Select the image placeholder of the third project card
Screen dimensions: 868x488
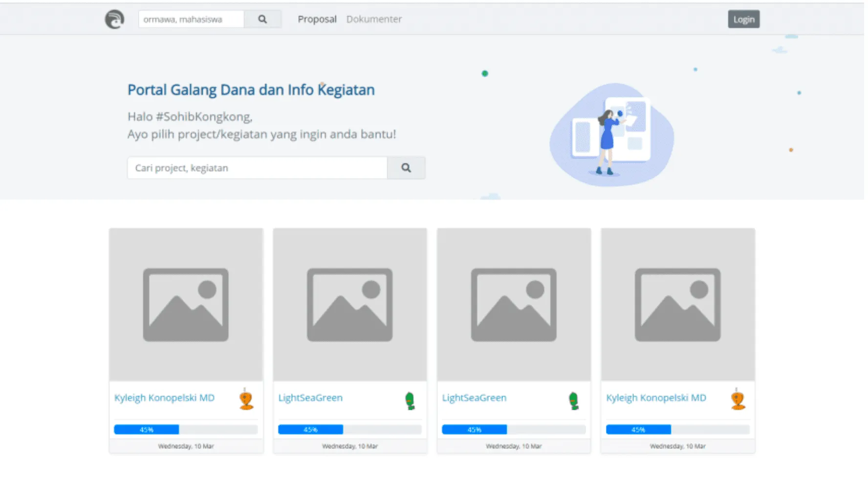pos(514,305)
